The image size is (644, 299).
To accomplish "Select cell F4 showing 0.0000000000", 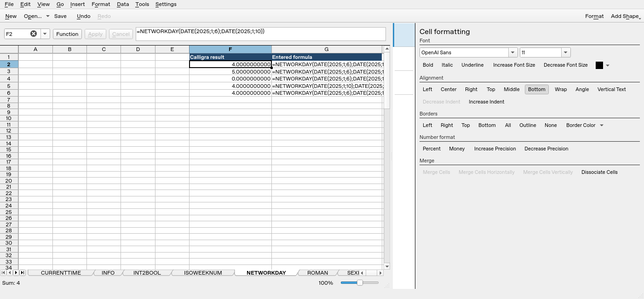I will pyautogui.click(x=230, y=79).
